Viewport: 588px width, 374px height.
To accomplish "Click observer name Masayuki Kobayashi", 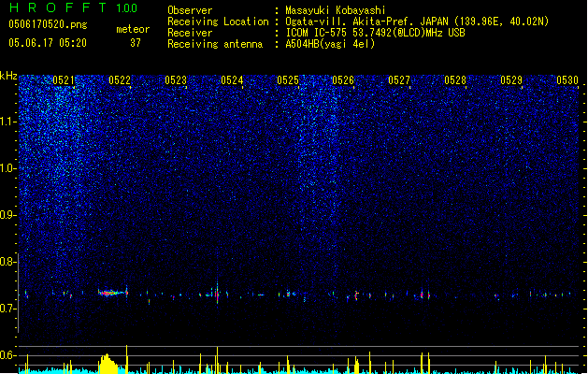I will click(336, 10).
